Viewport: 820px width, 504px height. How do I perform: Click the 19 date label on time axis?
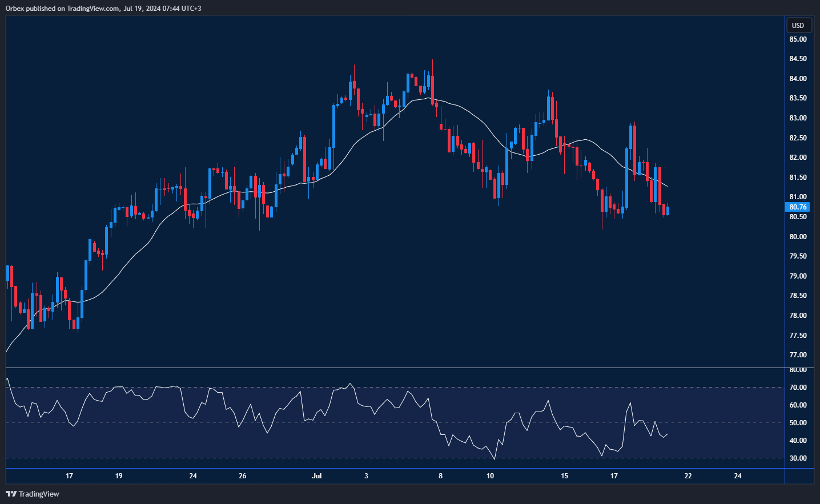tap(119, 476)
